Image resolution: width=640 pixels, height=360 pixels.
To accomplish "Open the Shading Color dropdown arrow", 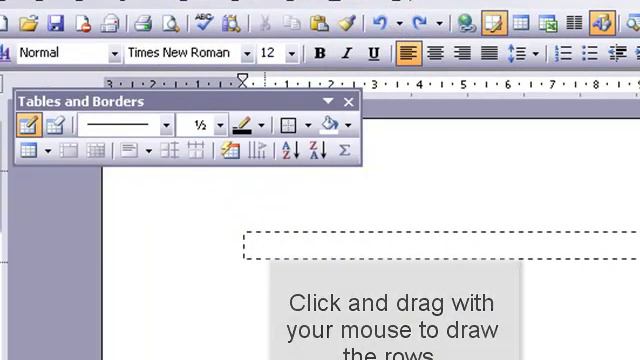I will click(x=348, y=125).
